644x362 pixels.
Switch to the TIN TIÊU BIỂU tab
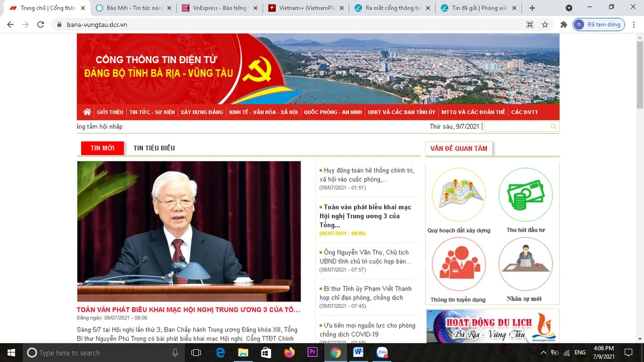coord(154,148)
